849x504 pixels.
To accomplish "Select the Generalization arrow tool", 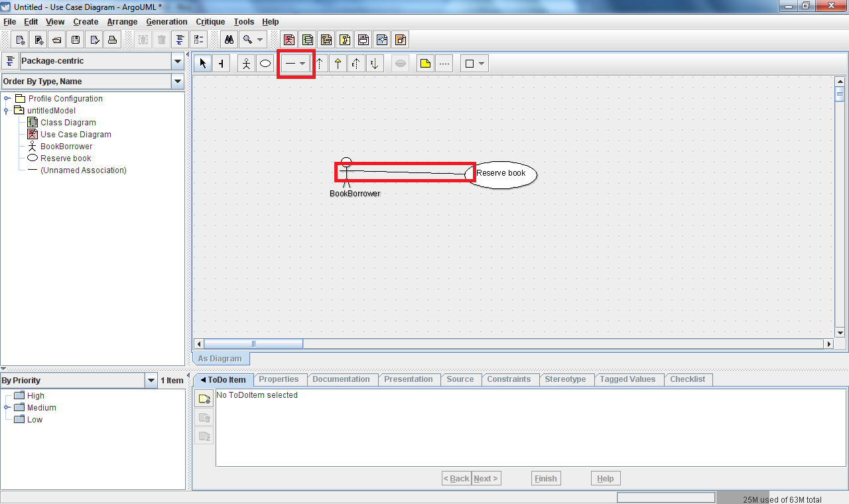I will [x=338, y=64].
